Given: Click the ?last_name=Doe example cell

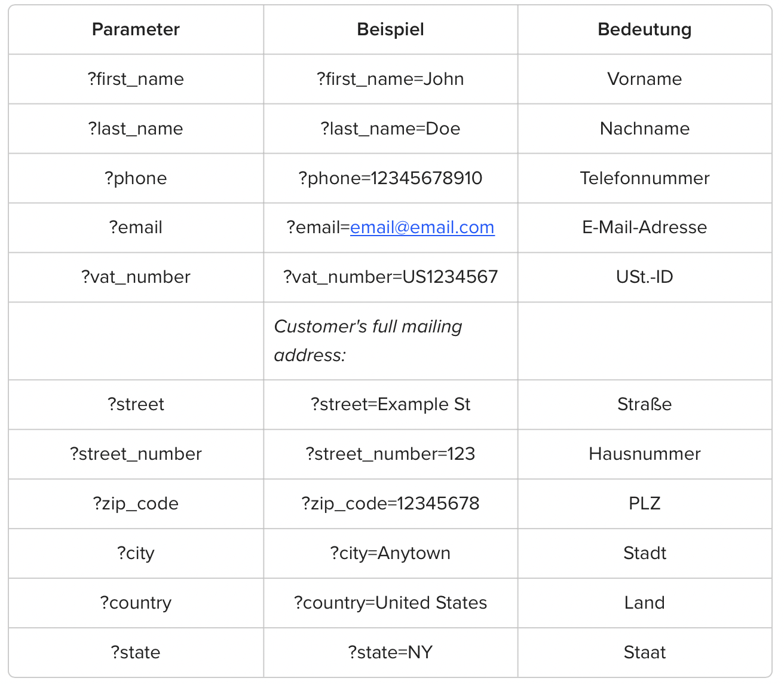Looking at the screenshot, I should point(390,129).
